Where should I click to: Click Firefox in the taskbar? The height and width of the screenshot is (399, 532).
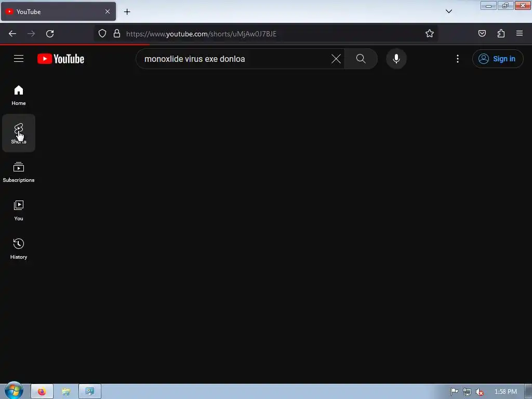pyautogui.click(x=42, y=392)
